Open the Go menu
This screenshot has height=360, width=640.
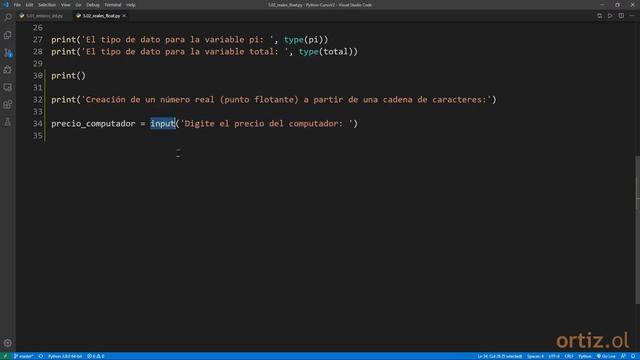[x=78, y=5]
